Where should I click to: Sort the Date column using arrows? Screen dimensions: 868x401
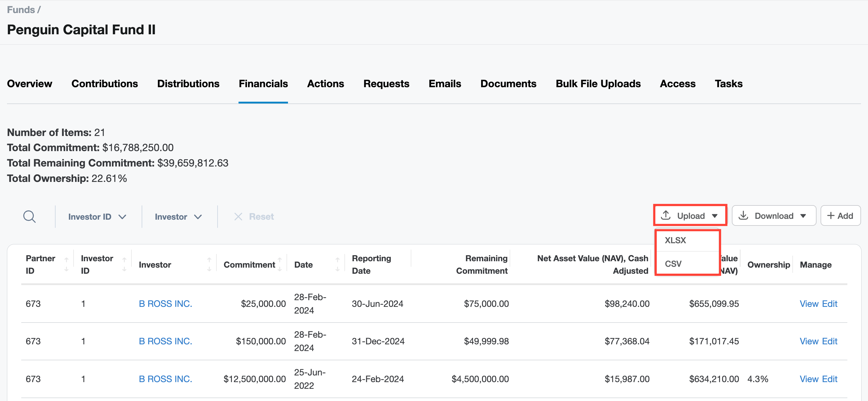[337, 264]
